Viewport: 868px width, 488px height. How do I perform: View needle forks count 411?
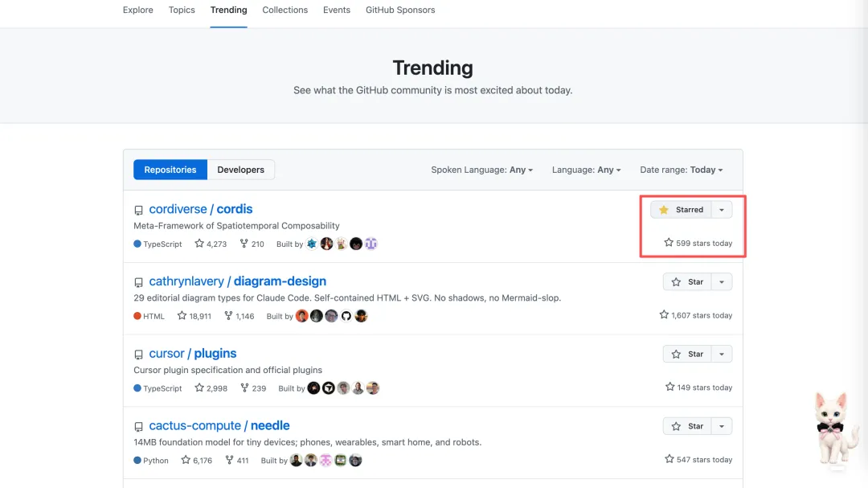coord(237,460)
